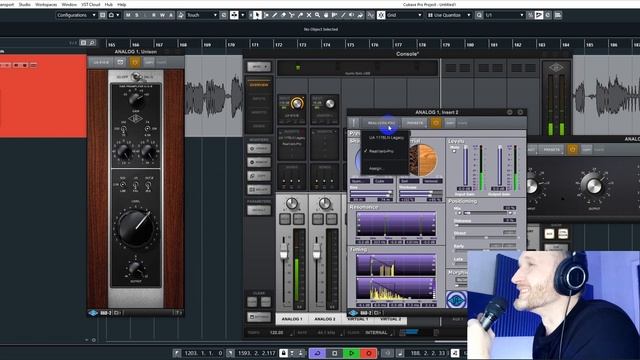The image size is (640, 360).
Task: Select the Draw pencil tool
Action: (275, 15)
